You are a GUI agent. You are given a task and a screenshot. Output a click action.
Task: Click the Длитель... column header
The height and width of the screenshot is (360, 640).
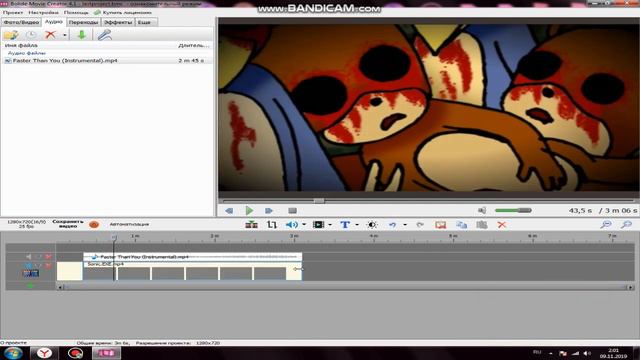coord(193,45)
